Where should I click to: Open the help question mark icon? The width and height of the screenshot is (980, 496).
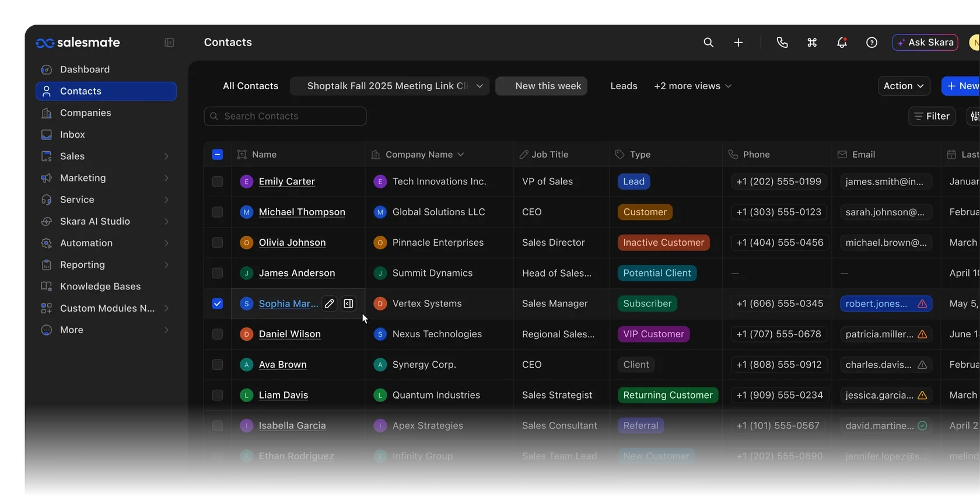871,43
